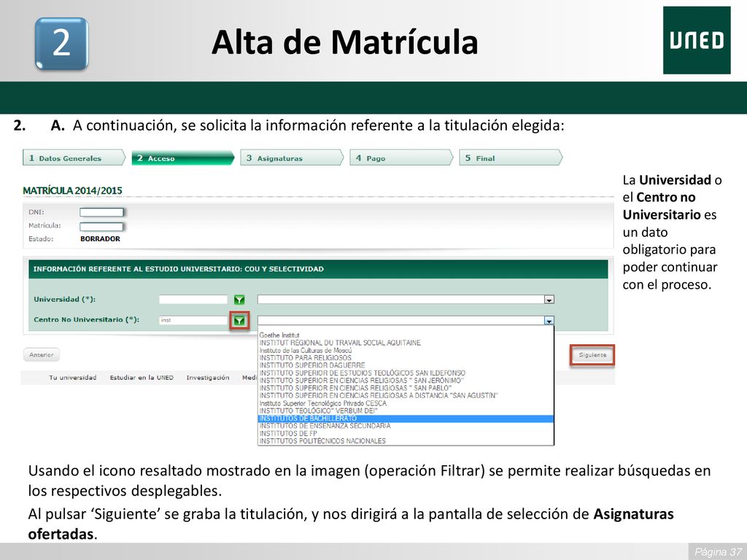Select 'INSTITUTOS POLITÉCNICOS NACIONALES'
This screenshot has width=747, height=560.
pos(406,441)
